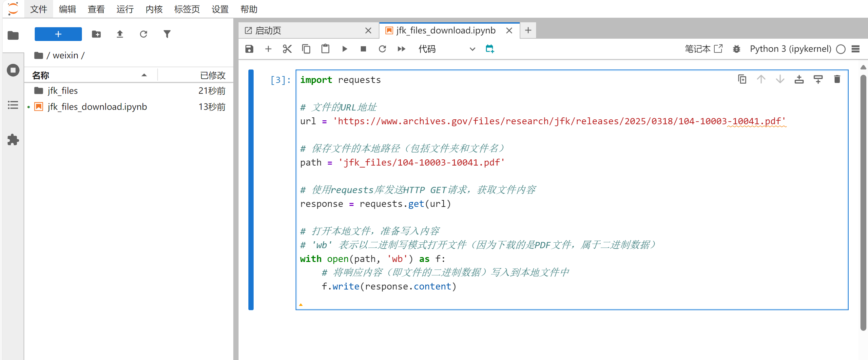Run the selected cell

[x=344, y=49]
